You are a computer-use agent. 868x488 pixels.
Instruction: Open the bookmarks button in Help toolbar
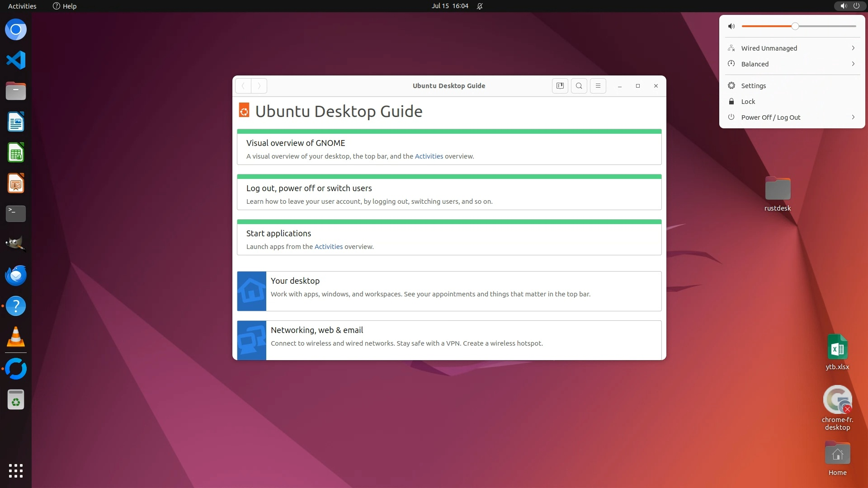[560, 86]
